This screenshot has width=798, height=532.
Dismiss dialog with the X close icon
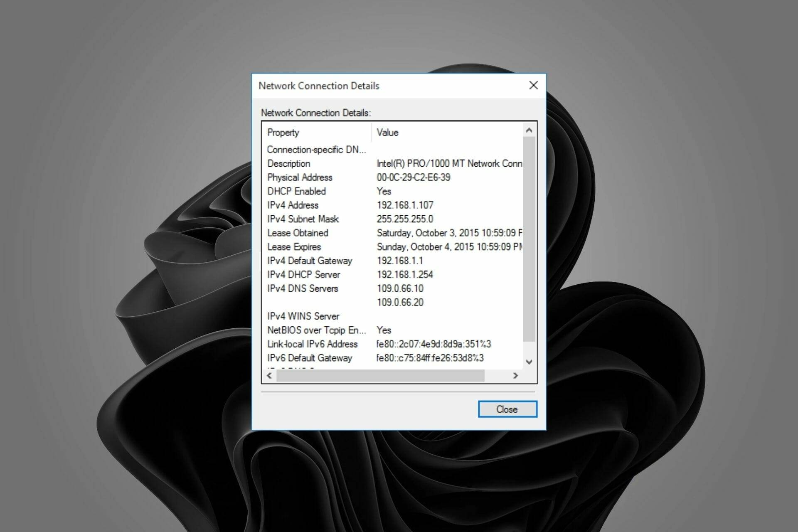(533, 85)
